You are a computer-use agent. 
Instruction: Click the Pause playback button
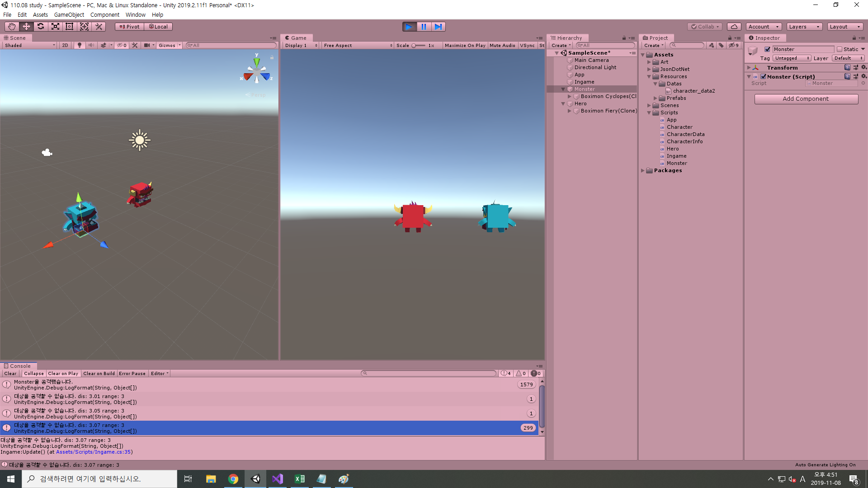424,27
